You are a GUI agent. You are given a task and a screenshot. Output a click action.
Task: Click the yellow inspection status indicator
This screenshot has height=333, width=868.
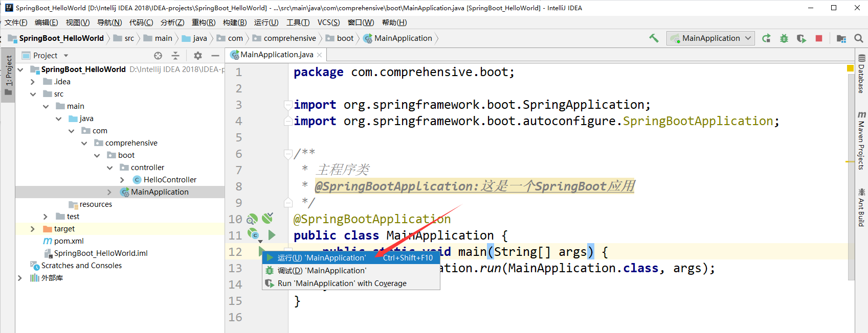coord(850,68)
